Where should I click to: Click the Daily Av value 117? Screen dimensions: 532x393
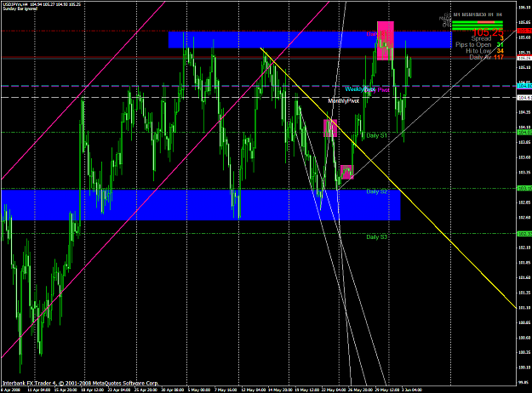tap(499, 57)
